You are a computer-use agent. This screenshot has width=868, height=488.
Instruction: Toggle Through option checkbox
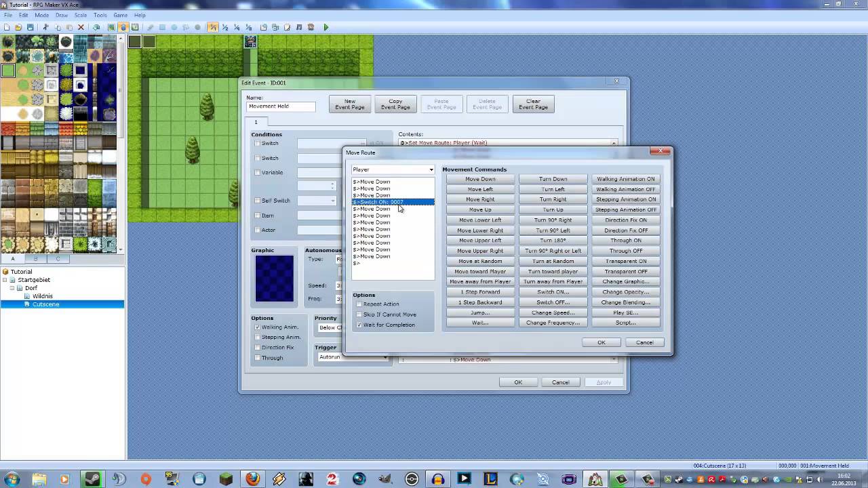coord(257,357)
